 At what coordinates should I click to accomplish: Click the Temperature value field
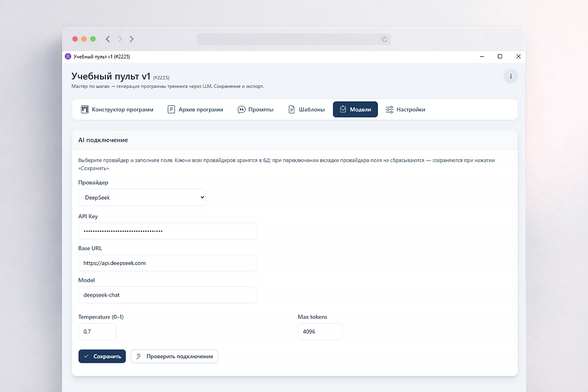coord(97,332)
